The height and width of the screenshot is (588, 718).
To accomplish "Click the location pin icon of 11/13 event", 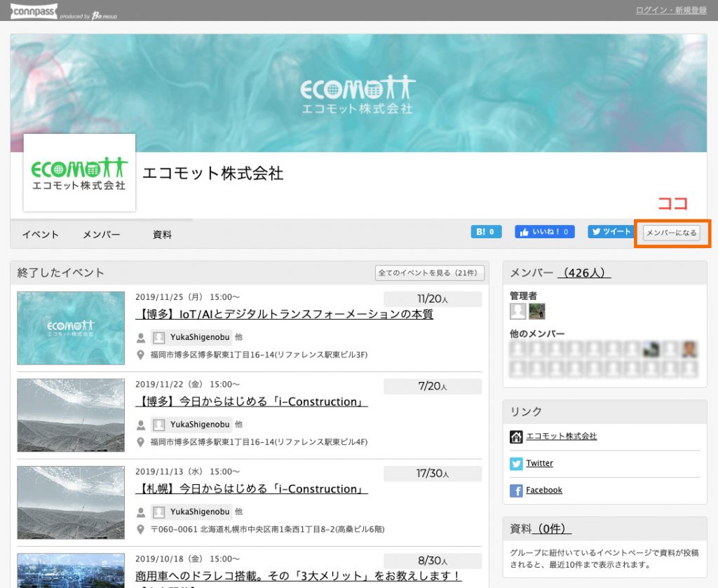I will (x=141, y=529).
